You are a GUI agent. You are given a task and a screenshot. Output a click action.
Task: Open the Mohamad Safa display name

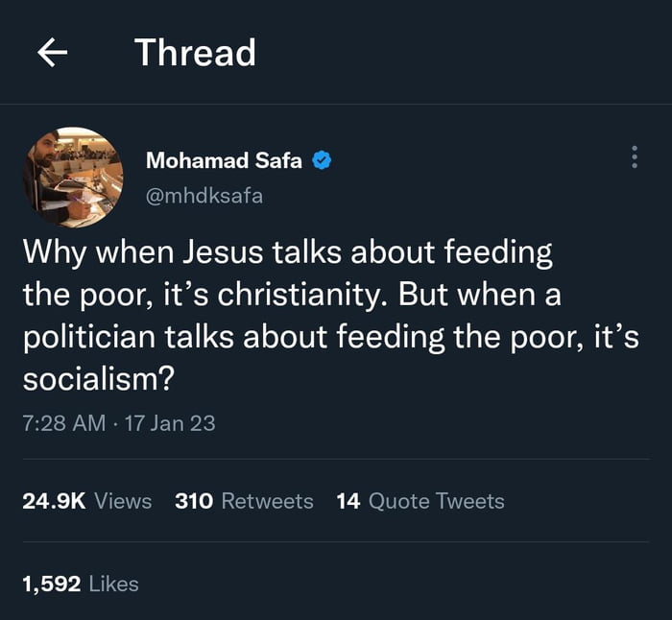(x=224, y=161)
